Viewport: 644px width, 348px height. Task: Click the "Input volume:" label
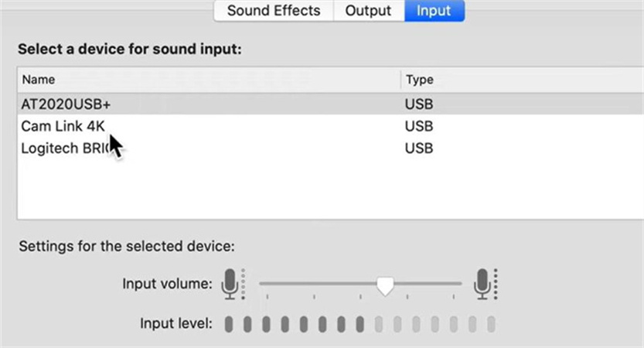(167, 284)
